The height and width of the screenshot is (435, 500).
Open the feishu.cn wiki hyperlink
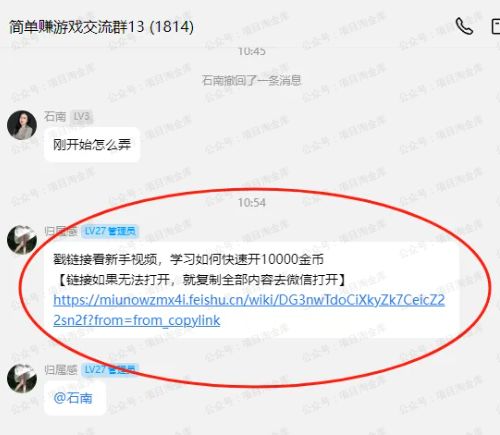[x=249, y=310]
